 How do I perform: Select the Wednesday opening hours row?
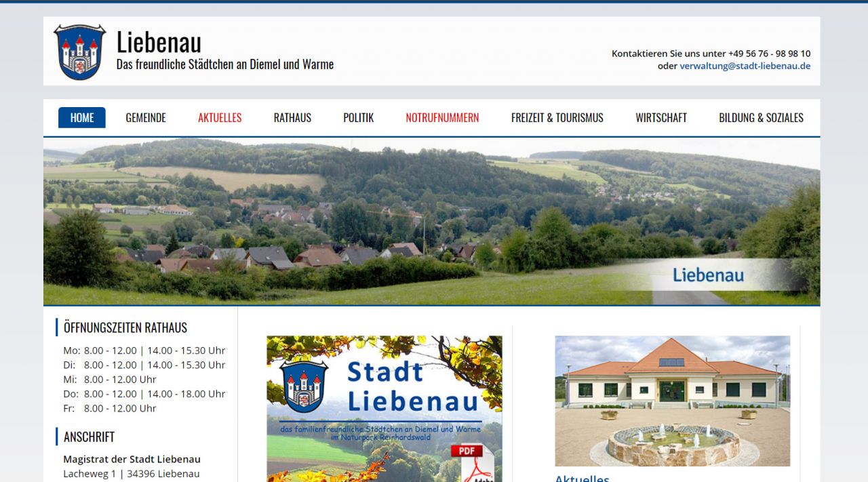coord(110,380)
